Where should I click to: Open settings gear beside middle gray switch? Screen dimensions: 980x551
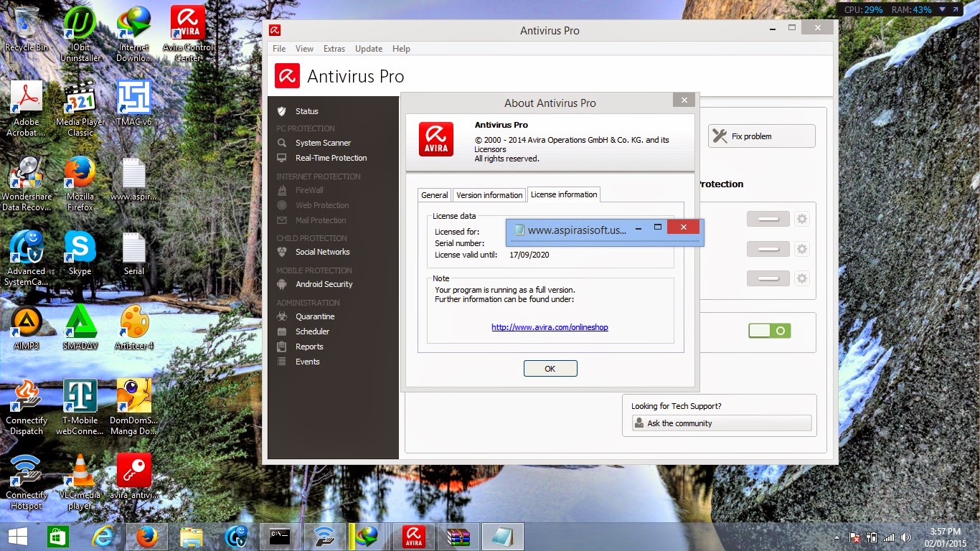click(802, 249)
